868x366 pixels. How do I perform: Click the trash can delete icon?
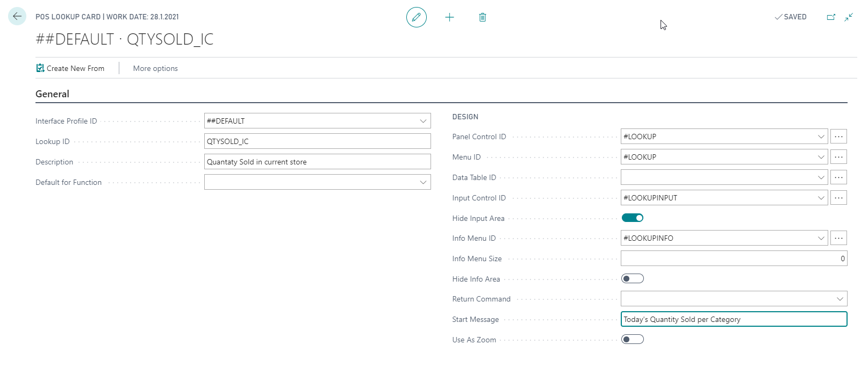pyautogui.click(x=483, y=17)
